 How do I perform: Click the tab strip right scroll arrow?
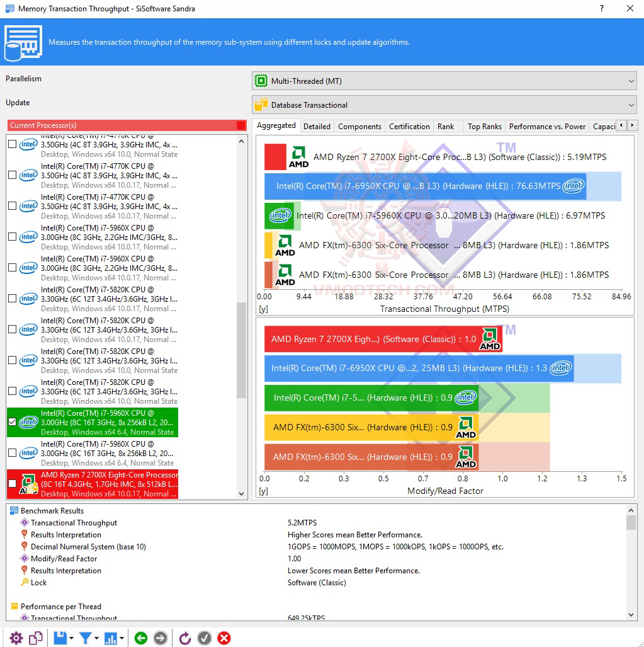pyautogui.click(x=632, y=125)
